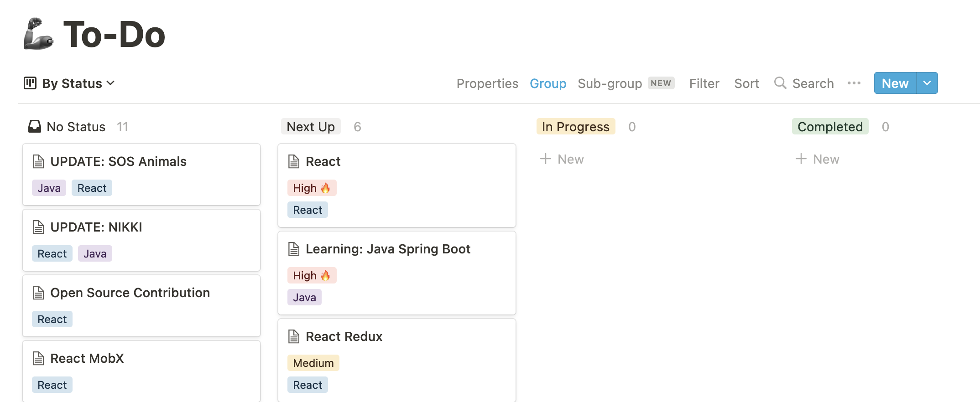Click the flexing arm page icon

(x=38, y=34)
